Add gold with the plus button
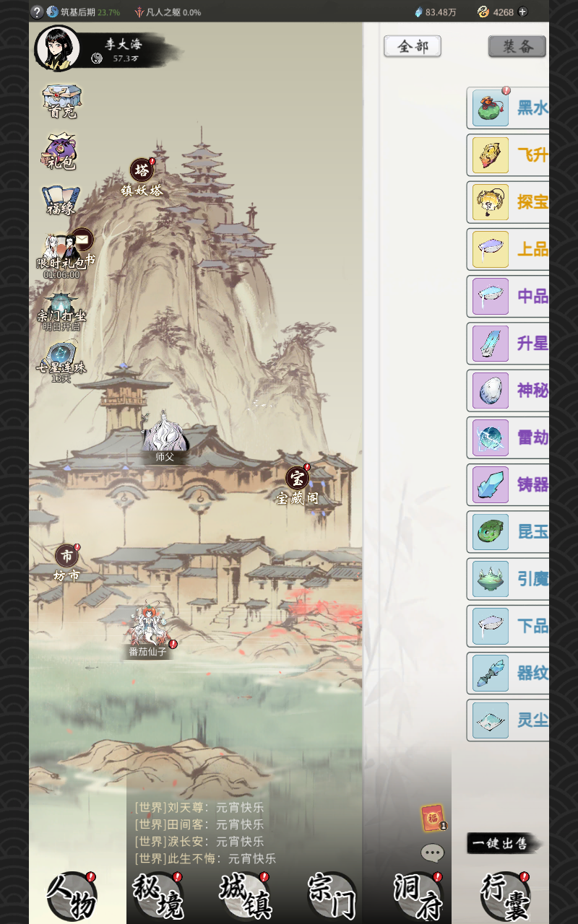The image size is (578, 924). 522,12
